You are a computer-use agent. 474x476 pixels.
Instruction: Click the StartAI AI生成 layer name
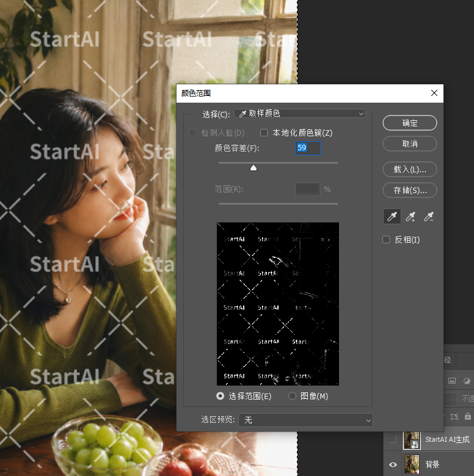tap(447, 439)
